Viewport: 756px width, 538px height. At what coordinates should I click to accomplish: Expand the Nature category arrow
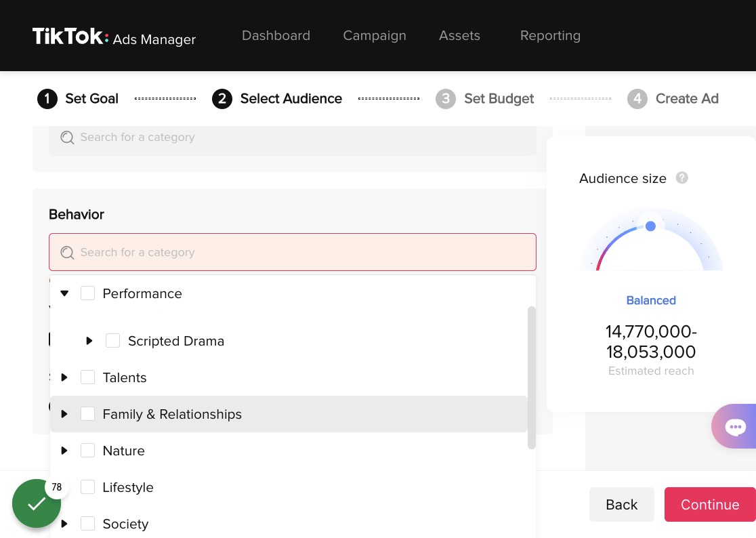click(64, 451)
